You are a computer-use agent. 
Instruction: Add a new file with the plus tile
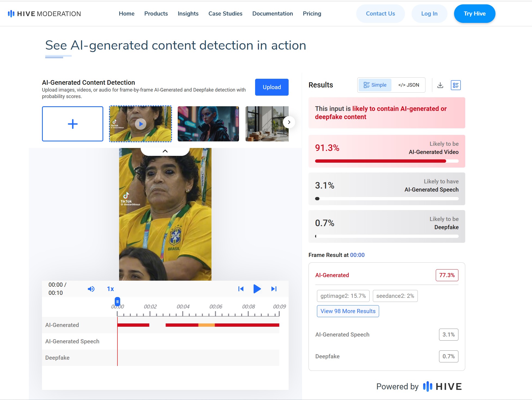[72, 124]
